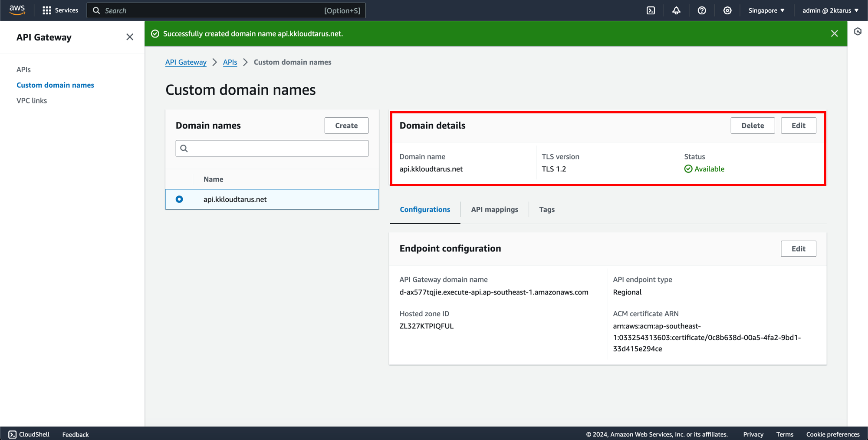
Task: Click the ACM certificate ARN value
Action: [x=707, y=337]
